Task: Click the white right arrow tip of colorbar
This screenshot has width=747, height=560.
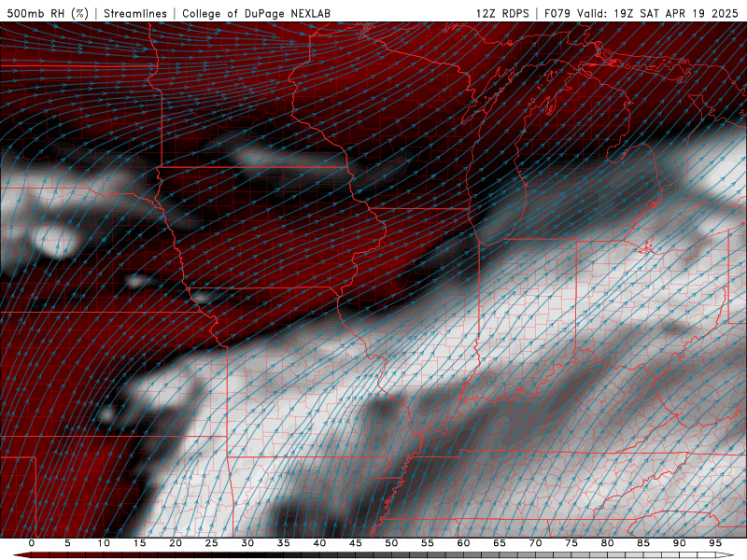Action: tap(726, 555)
